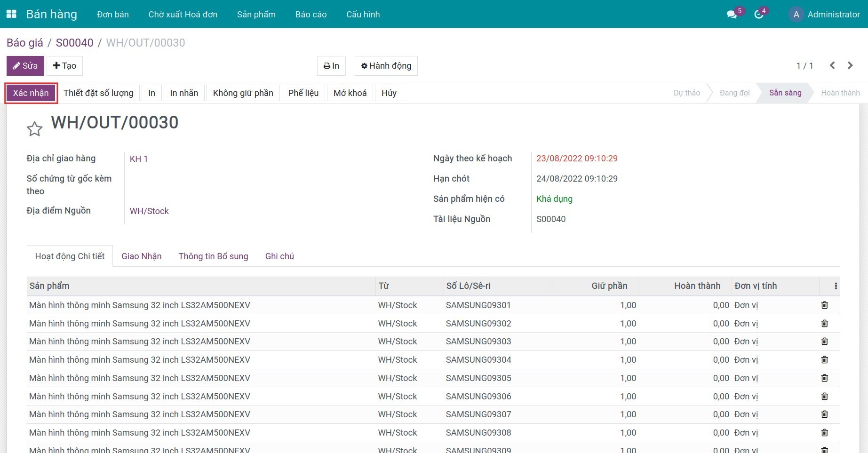The image size is (868, 453).
Task: Open the Báo cáo menu
Action: click(x=311, y=15)
